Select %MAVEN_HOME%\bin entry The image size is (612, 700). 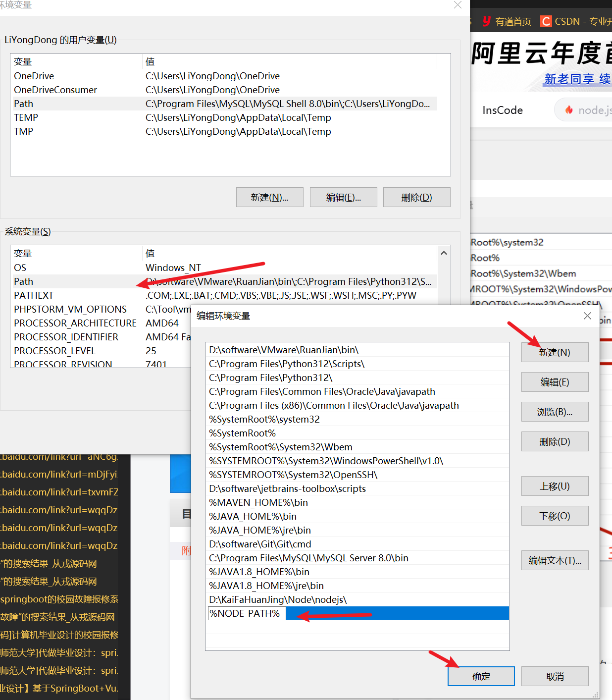coord(357,502)
